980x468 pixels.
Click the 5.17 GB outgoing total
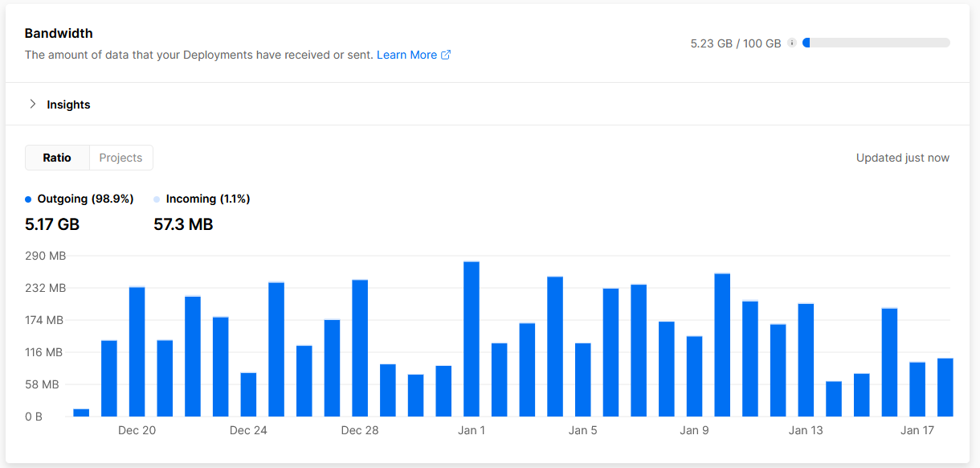click(52, 224)
